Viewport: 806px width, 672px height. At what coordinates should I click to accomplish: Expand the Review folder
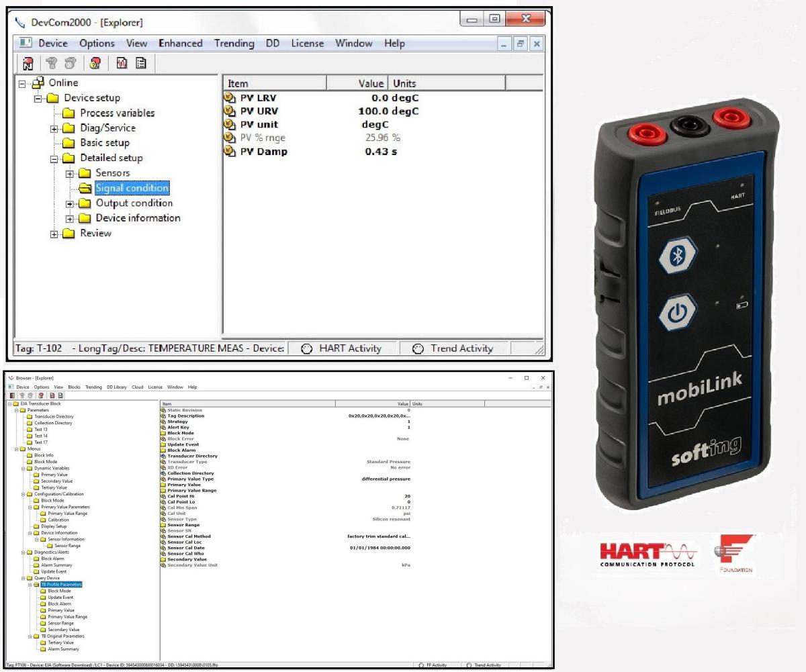click(x=54, y=234)
